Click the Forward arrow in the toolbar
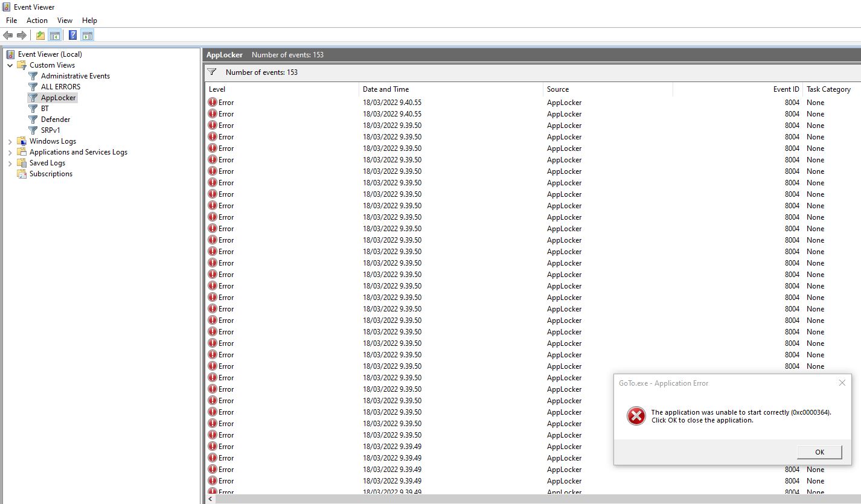The height and width of the screenshot is (504, 861). [22, 36]
